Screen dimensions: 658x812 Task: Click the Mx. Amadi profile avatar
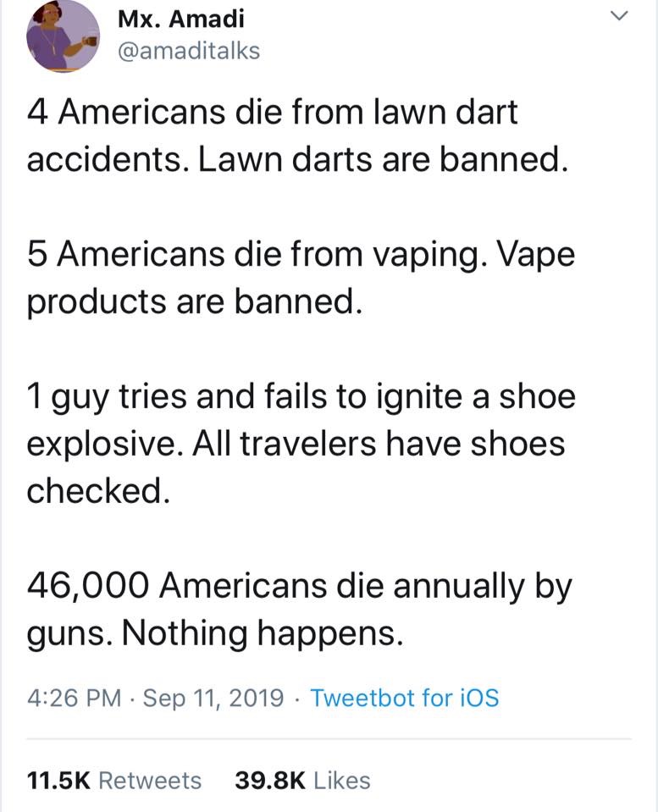click(x=63, y=36)
